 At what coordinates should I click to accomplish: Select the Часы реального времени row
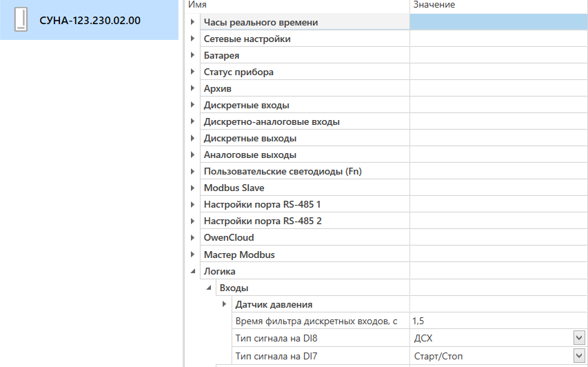point(305,22)
